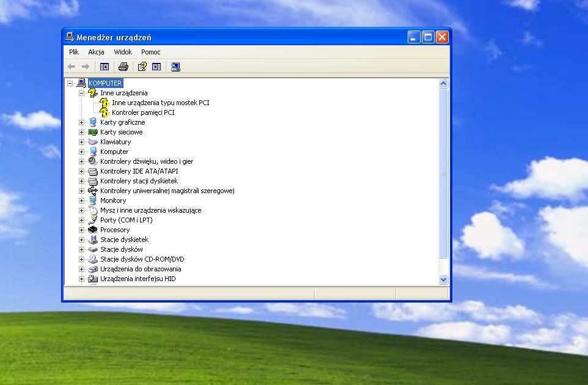
Task: Click the universal serial bus USB icon
Action: tap(93, 191)
